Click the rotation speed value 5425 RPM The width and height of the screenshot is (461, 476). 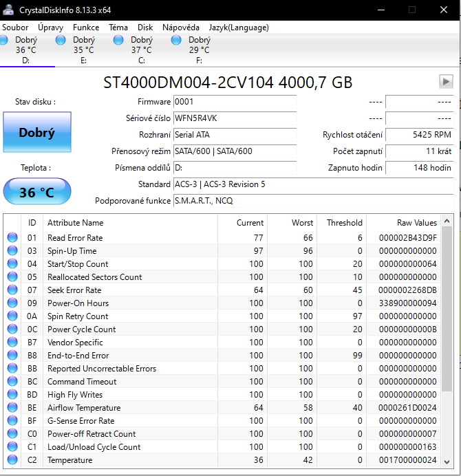click(420, 135)
